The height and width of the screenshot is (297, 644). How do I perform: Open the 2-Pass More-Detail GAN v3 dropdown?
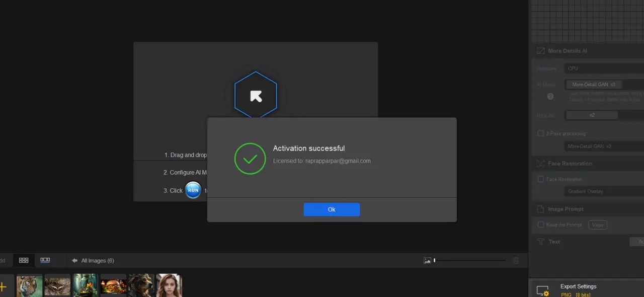tap(604, 146)
